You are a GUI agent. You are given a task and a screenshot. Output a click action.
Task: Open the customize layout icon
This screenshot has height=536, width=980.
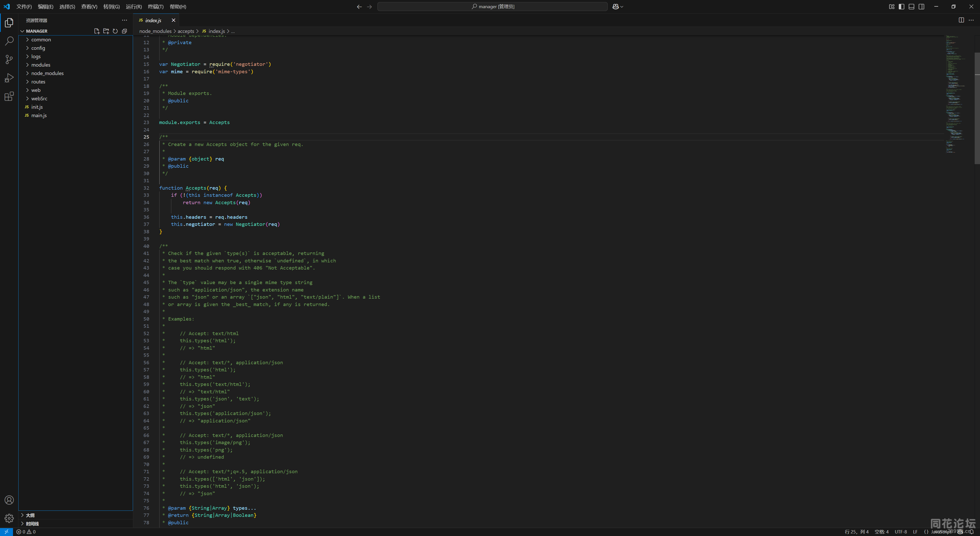(891, 6)
